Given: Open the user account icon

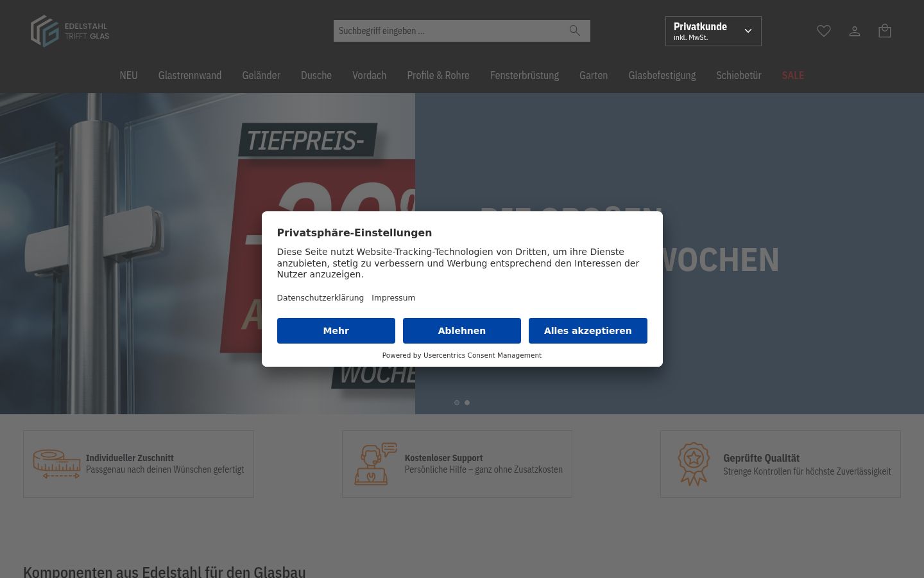Looking at the screenshot, I should coord(855,31).
